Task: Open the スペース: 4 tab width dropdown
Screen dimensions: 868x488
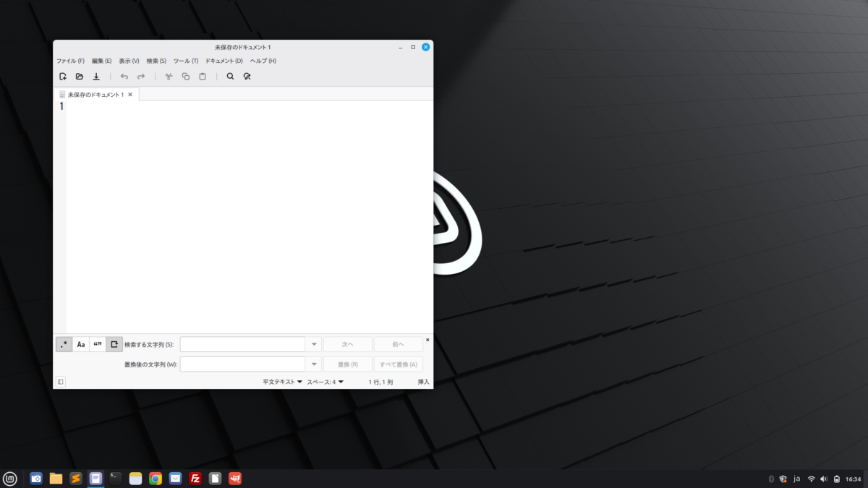Action: [x=325, y=382]
